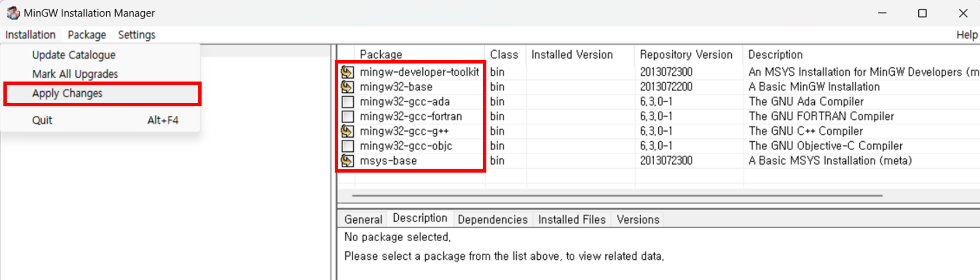Viewport: 980px width, 280px height.
Task: Click the marked icon for mingw-developer-toolkit
Action: (x=348, y=72)
